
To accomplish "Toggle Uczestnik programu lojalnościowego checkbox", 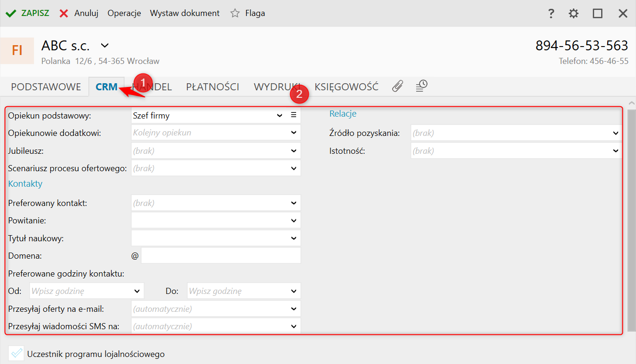I will pyautogui.click(x=16, y=353).
